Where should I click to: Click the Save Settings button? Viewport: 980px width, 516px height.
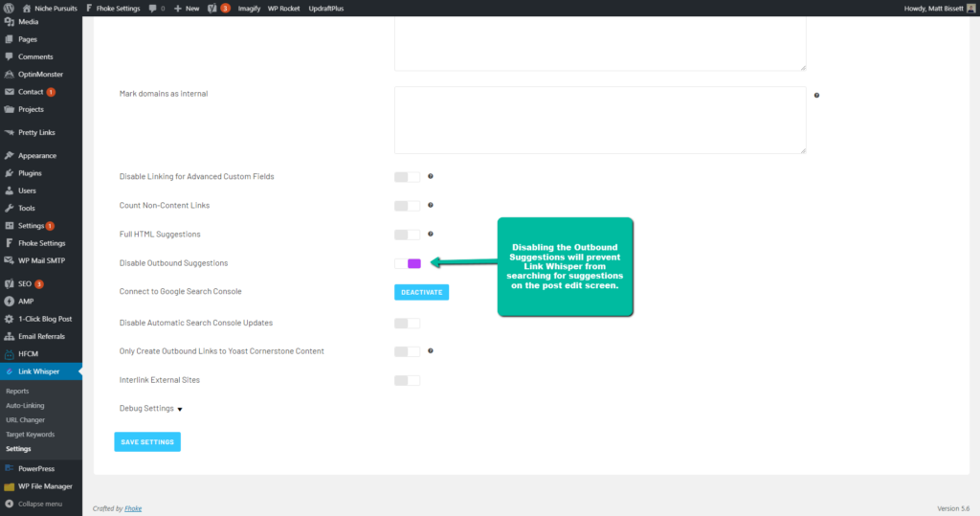click(146, 441)
